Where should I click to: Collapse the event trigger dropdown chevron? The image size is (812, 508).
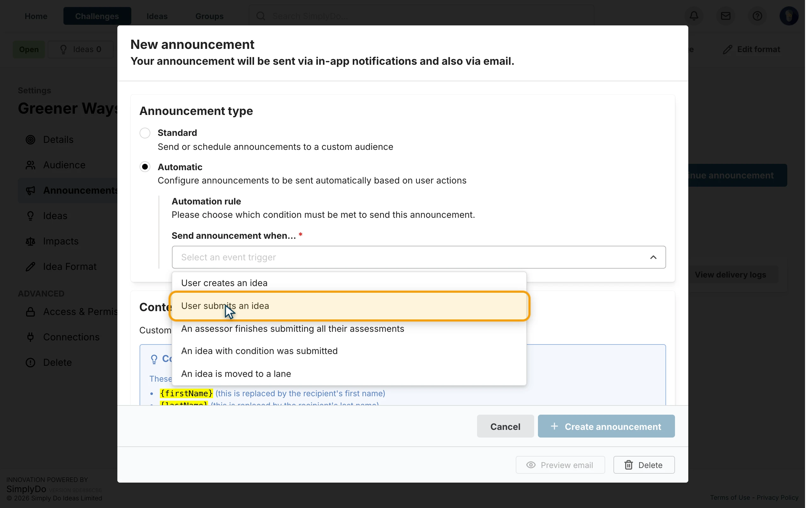coord(653,257)
